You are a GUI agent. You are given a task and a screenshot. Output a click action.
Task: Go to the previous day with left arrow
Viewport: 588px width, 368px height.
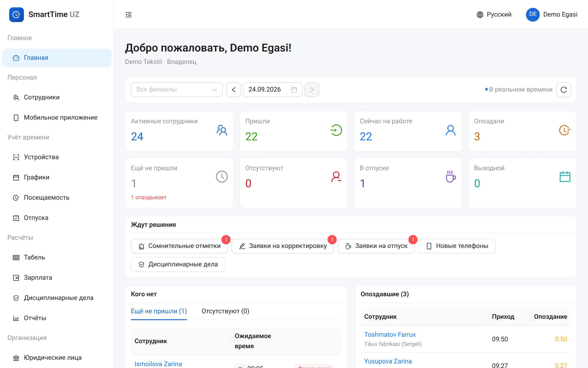(x=234, y=89)
